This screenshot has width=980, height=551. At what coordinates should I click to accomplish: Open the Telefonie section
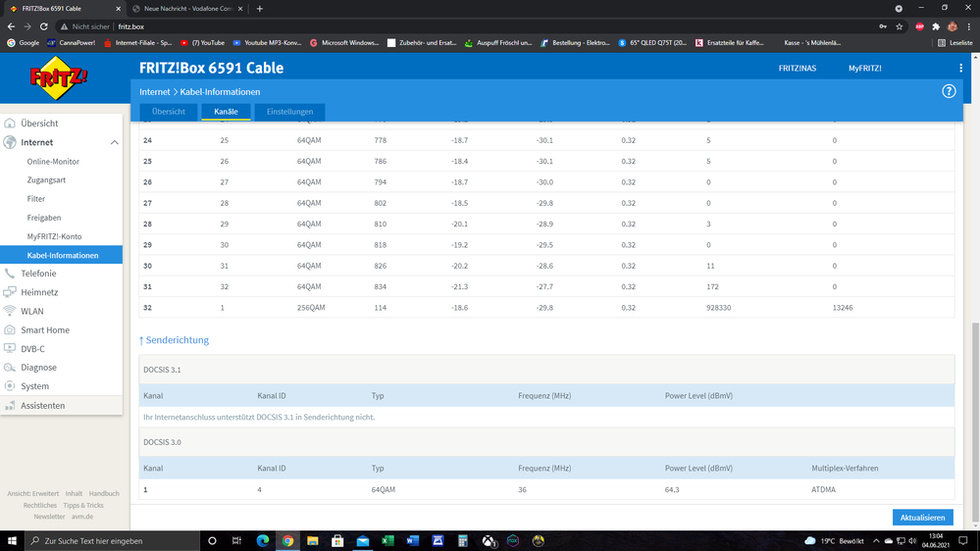pyautogui.click(x=38, y=273)
